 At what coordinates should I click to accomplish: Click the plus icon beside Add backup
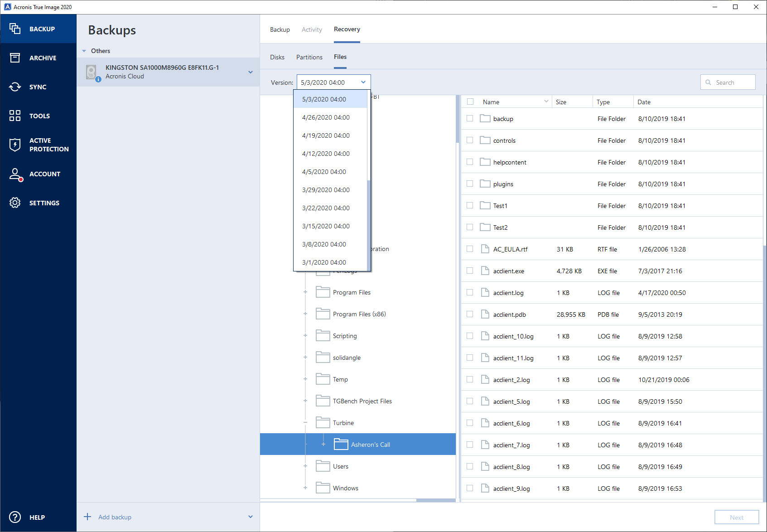click(87, 517)
